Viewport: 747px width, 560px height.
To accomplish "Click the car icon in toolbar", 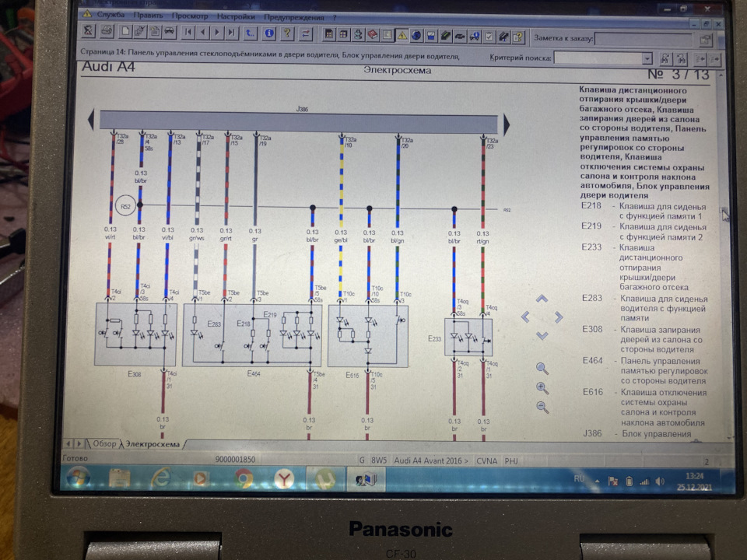I will [169, 32].
